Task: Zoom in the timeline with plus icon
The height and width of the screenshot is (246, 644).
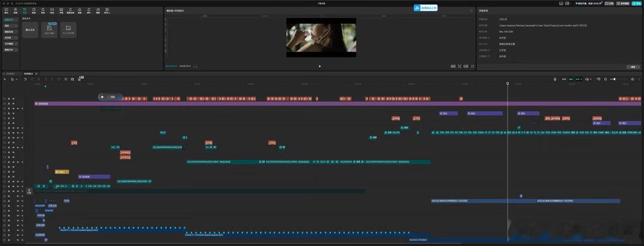Action: tap(632, 79)
